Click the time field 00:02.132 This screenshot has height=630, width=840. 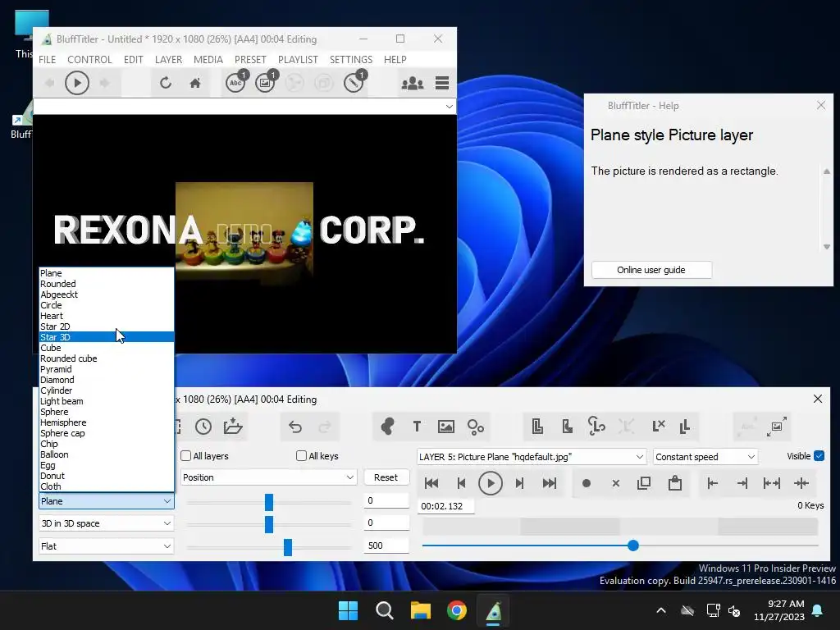pos(445,506)
